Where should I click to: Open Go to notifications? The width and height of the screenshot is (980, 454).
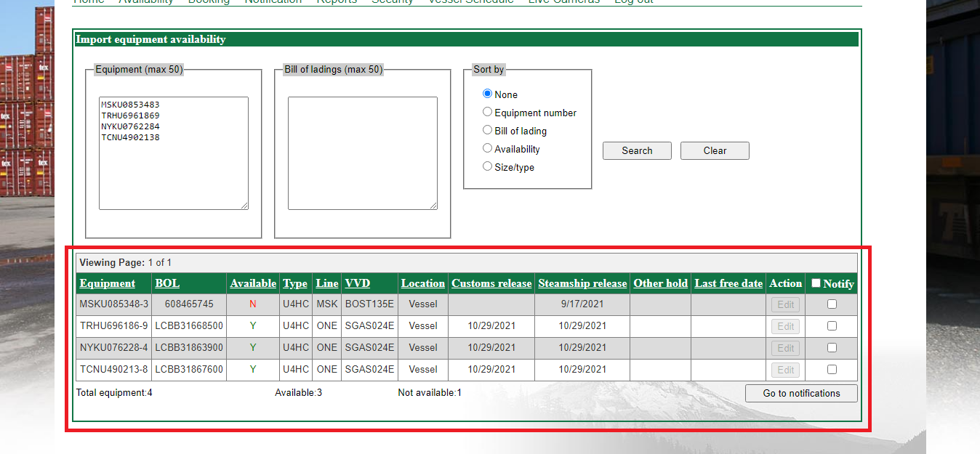click(x=801, y=393)
